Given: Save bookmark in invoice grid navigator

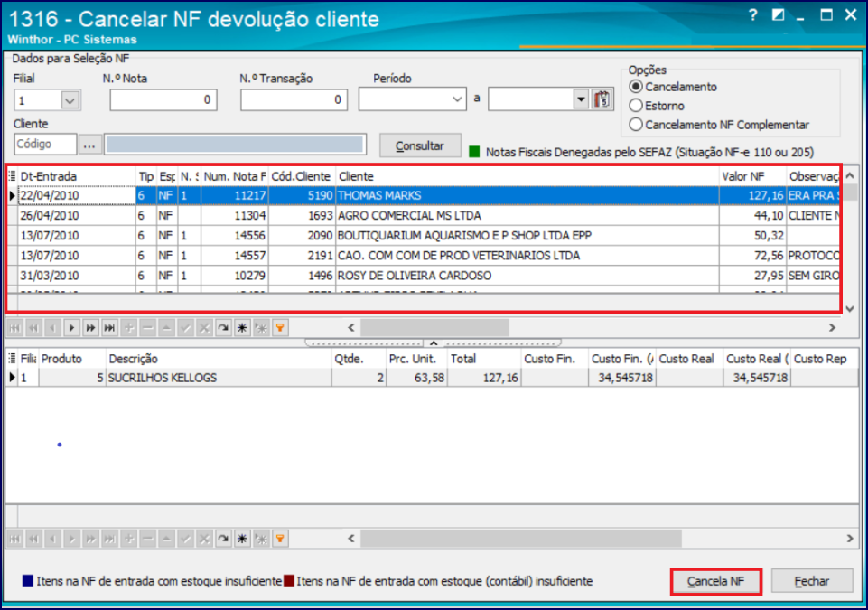Looking at the screenshot, I should coord(242,328).
